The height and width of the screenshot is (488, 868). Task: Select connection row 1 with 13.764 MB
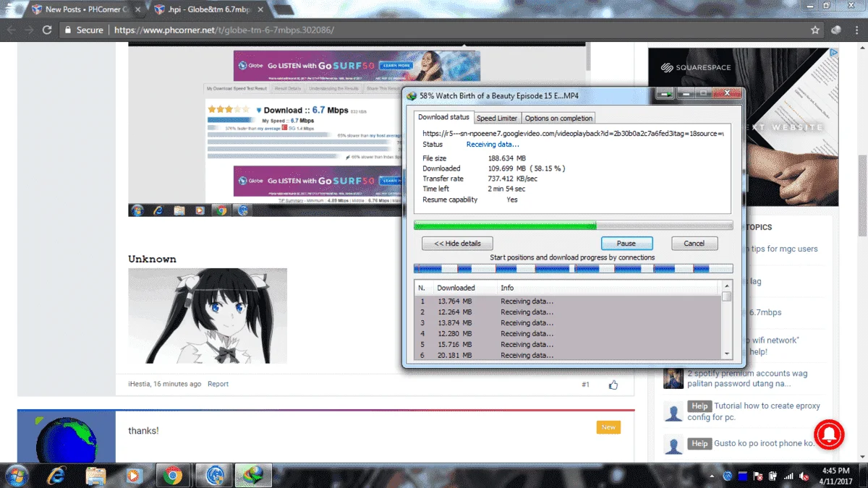coord(567,301)
